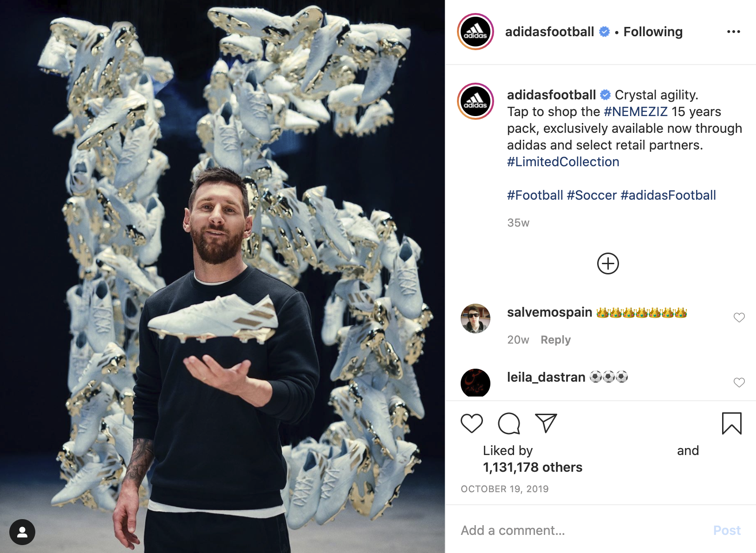Open the leila_dastran username link
756x553 pixels.
546,377
